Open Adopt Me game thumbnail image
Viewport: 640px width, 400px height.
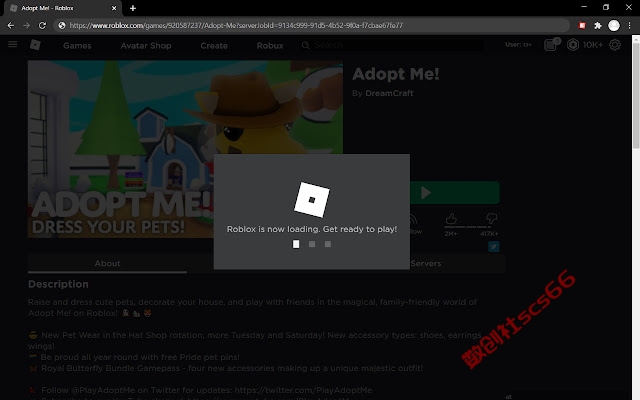click(x=185, y=149)
